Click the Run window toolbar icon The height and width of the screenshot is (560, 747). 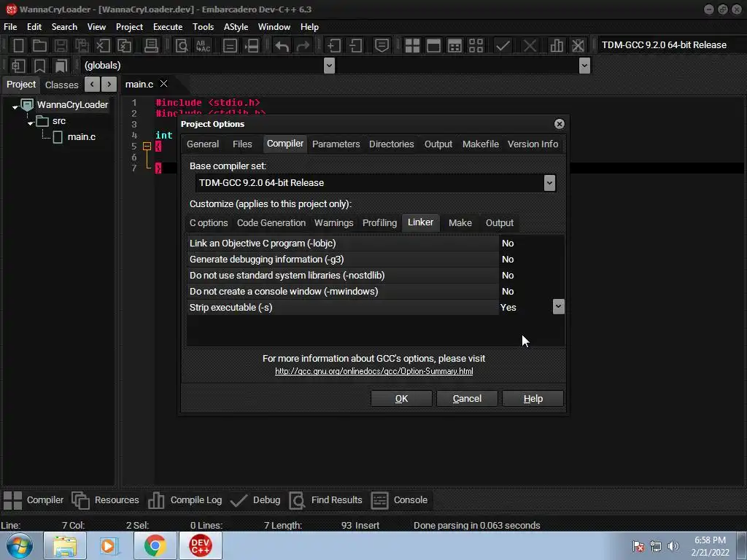pos(433,46)
